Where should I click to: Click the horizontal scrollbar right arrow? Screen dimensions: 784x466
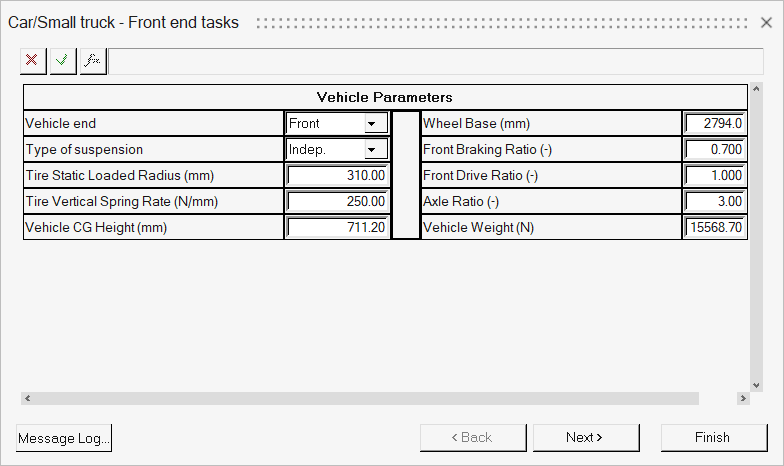[743, 398]
